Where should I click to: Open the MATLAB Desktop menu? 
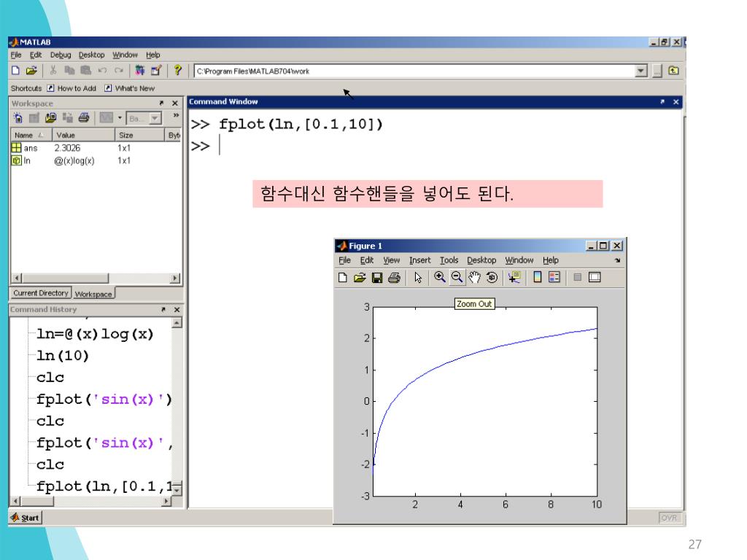coord(91,55)
